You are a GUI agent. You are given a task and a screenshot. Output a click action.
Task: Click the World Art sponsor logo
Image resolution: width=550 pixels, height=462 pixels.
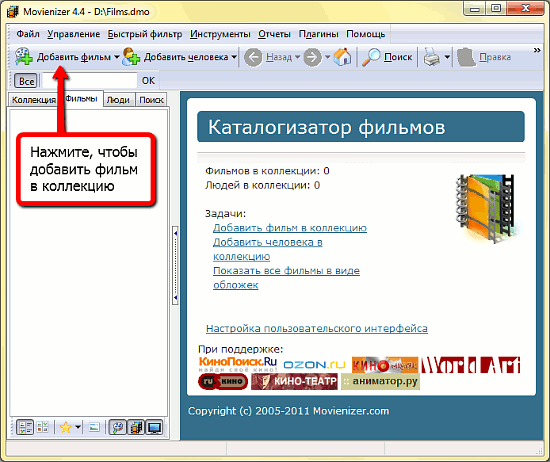point(471,365)
